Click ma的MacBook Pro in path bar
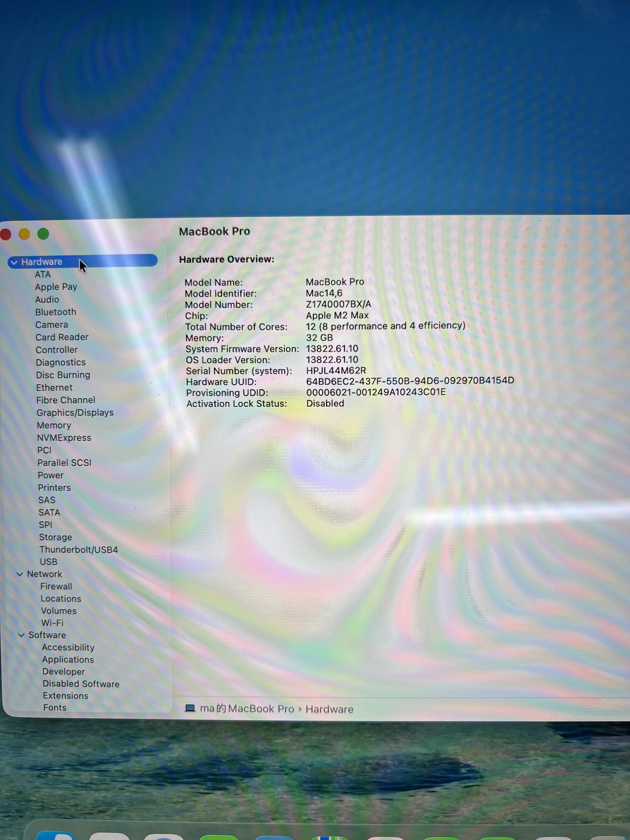The image size is (630, 840). point(247,709)
